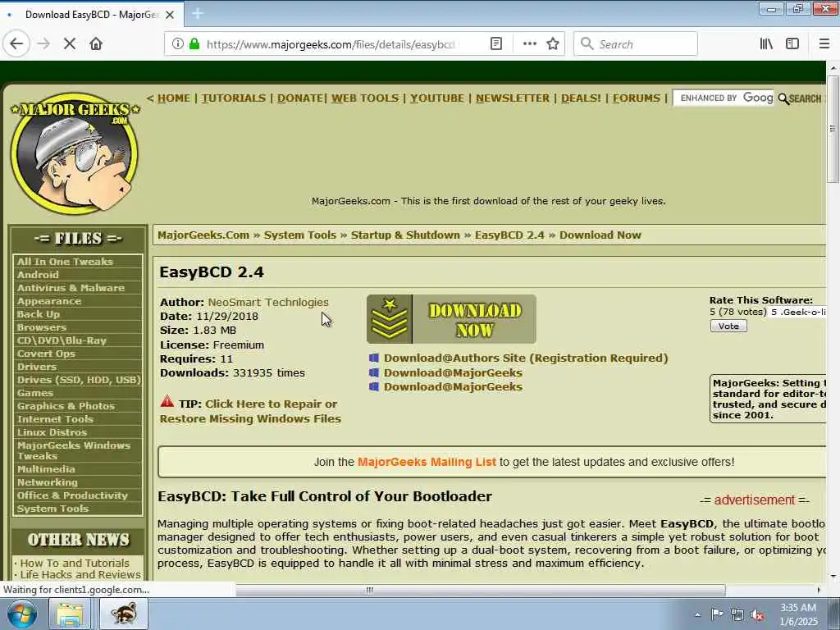Click the MajorGeeks logo image
This screenshot has height=630, width=840.
tap(75, 153)
